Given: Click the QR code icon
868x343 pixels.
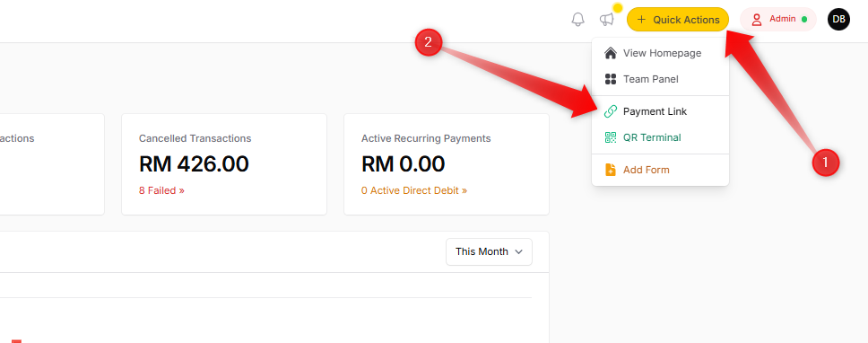Looking at the screenshot, I should pos(610,137).
